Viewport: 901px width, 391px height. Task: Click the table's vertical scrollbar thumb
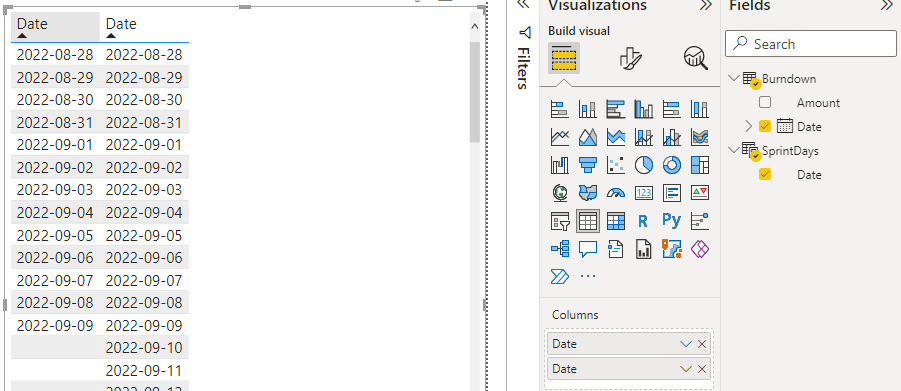(475, 92)
